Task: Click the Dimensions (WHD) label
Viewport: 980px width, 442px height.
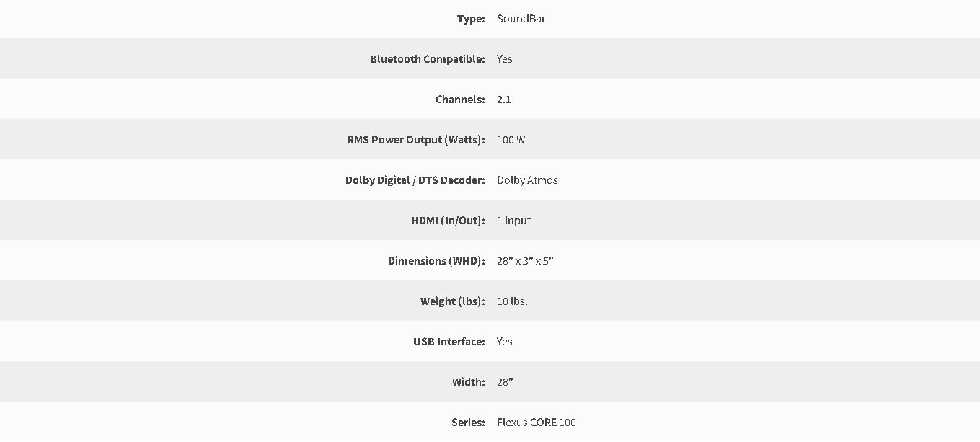Action: pos(436,261)
